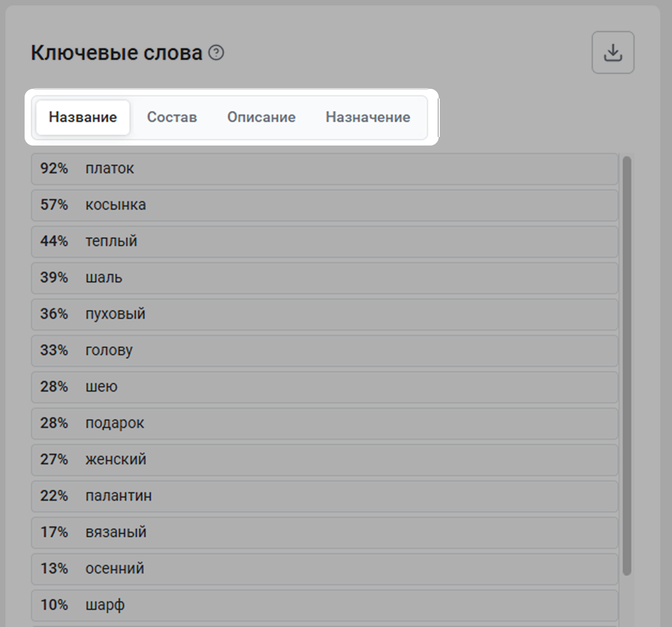Select the теплый keyword row
Screen dimensions: 672x627
coord(324,241)
